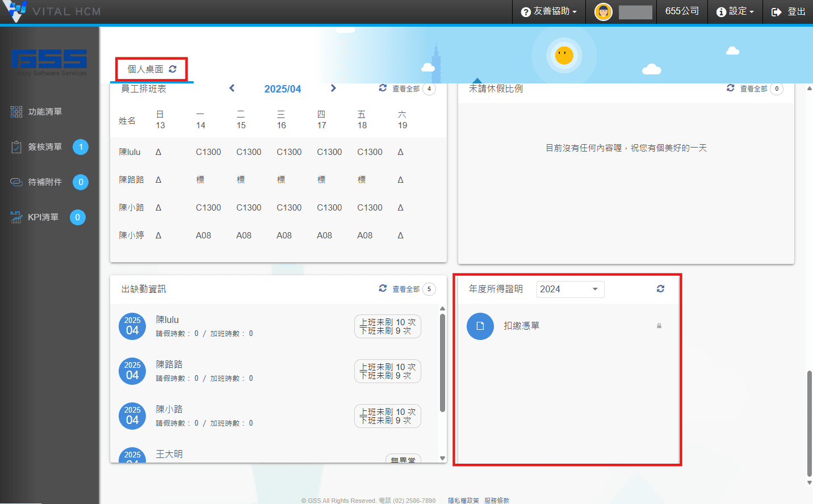Viewport: 813px width, 504px height.
Task: Refresh the 年度所得證明 panel
Action: point(660,289)
